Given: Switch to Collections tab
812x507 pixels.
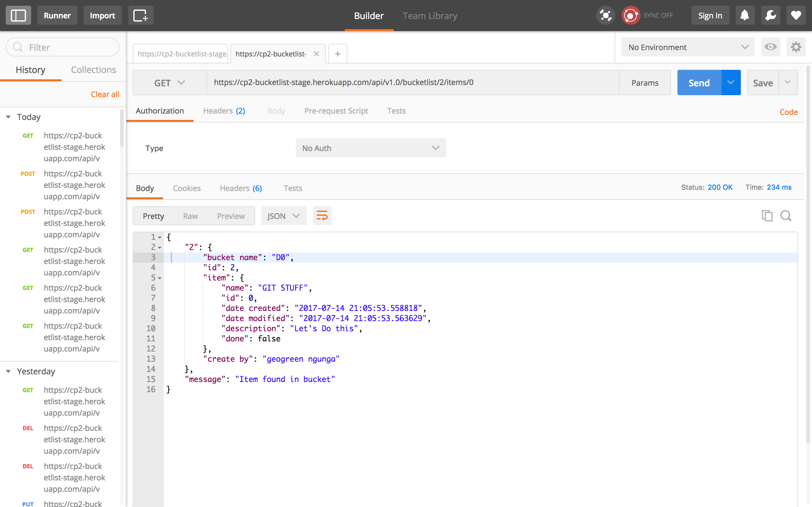Looking at the screenshot, I should 93,70.
